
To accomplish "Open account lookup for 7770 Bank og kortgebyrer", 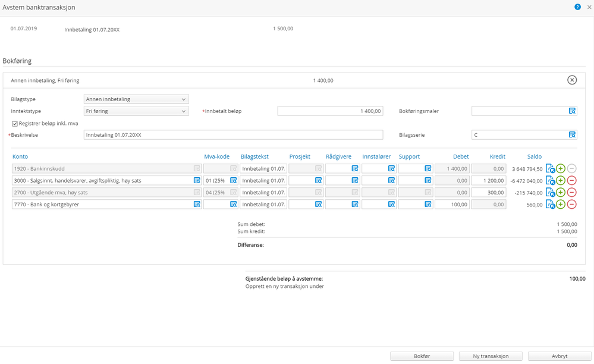I will [x=197, y=205].
